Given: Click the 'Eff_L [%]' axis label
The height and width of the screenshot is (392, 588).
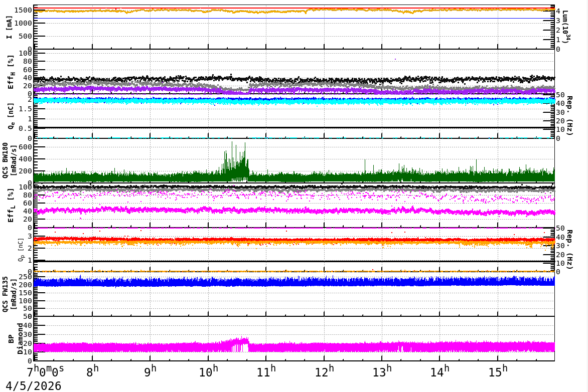Looking at the screenshot, I should 11,206.
